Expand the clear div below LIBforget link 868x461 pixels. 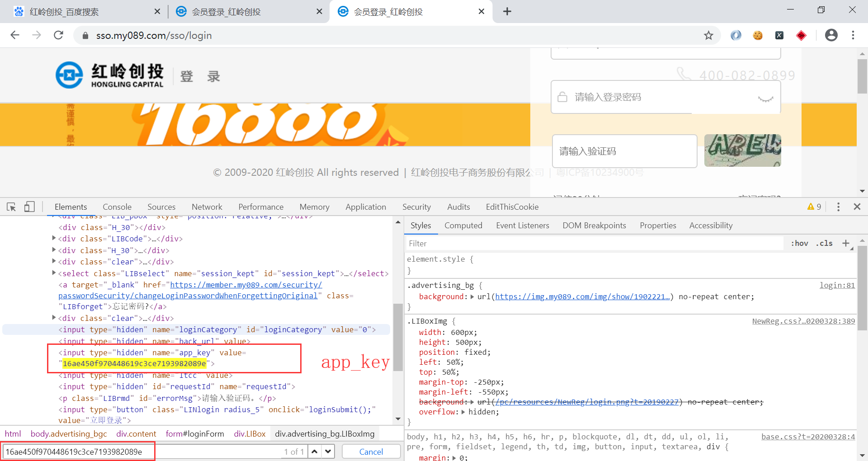point(54,317)
